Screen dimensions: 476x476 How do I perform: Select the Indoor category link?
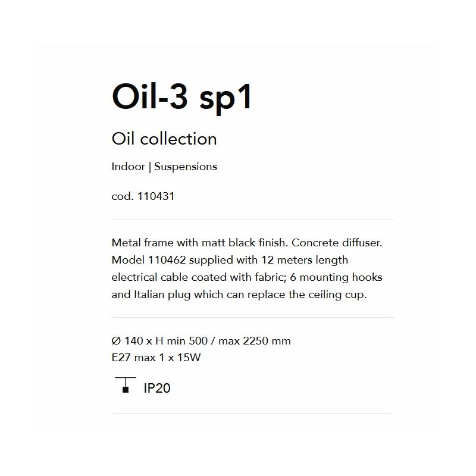pos(128,167)
